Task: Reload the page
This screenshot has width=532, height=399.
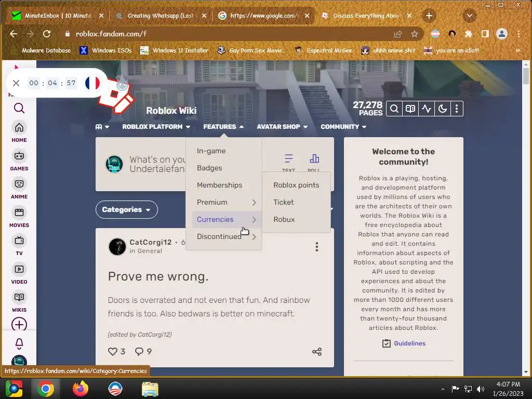Action: 47,34
